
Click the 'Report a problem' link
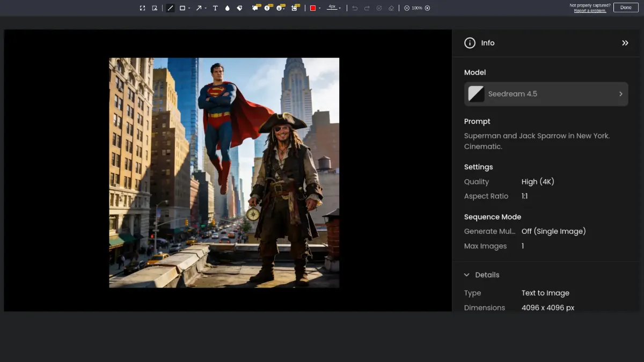(590, 11)
